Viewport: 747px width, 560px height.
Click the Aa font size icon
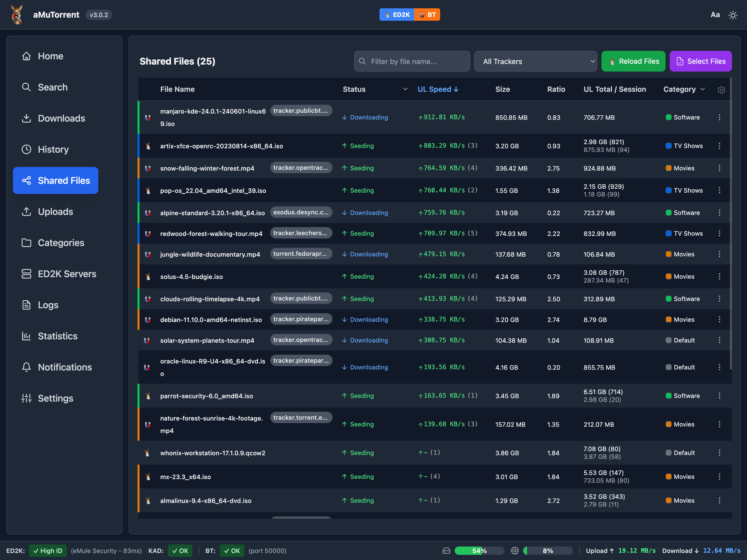pos(715,15)
